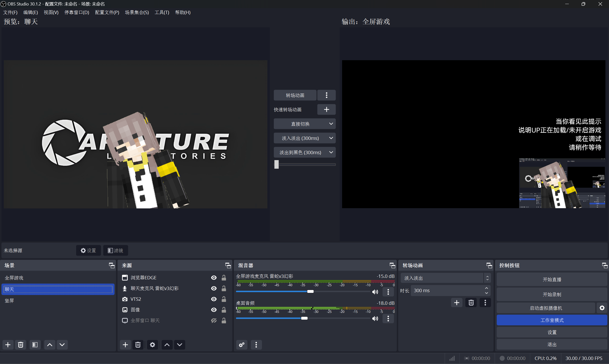
Task: Add quick transition with plus button
Action: pos(326,109)
